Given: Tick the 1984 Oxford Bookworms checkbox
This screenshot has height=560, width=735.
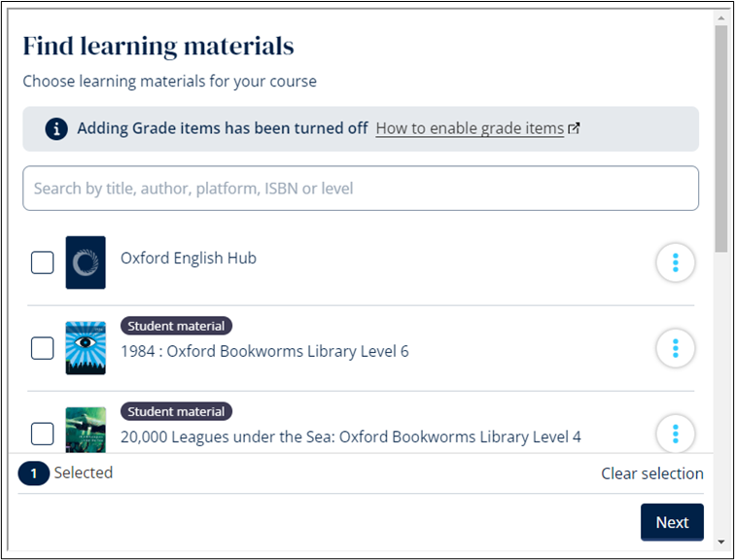Looking at the screenshot, I should [x=42, y=348].
